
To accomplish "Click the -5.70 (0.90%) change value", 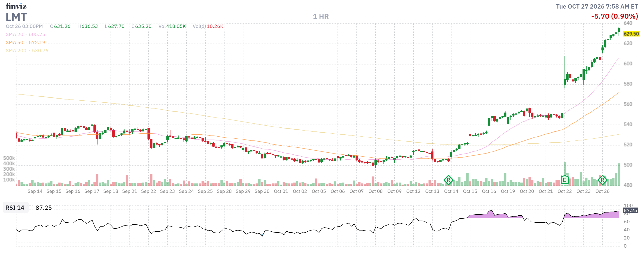I will pos(615,16).
